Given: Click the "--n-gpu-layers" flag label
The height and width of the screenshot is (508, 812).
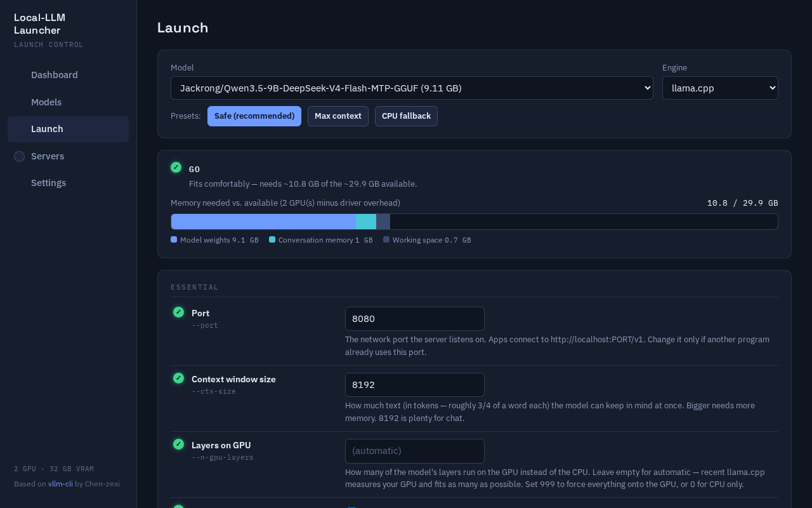Looking at the screenshot, I should coord(223,457).
